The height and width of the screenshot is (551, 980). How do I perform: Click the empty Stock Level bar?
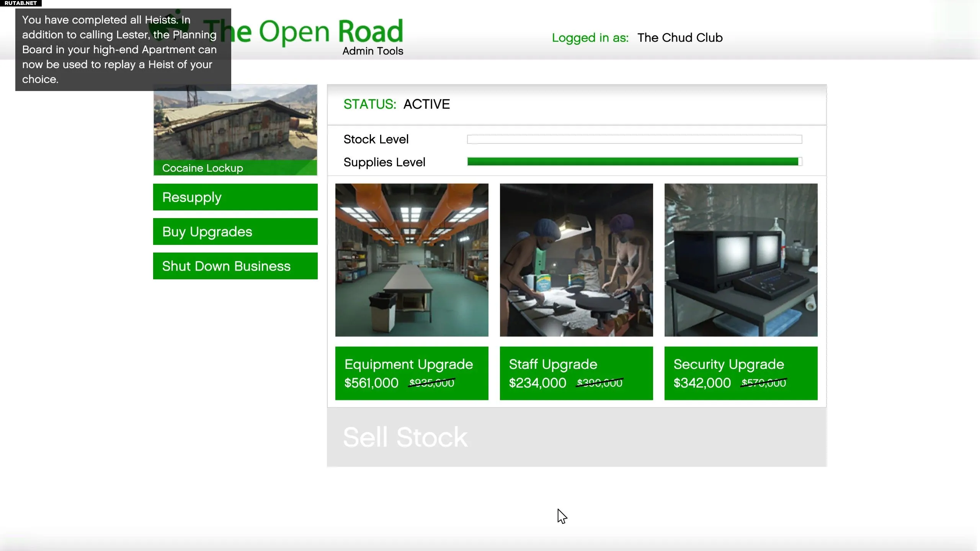(634, 139)
